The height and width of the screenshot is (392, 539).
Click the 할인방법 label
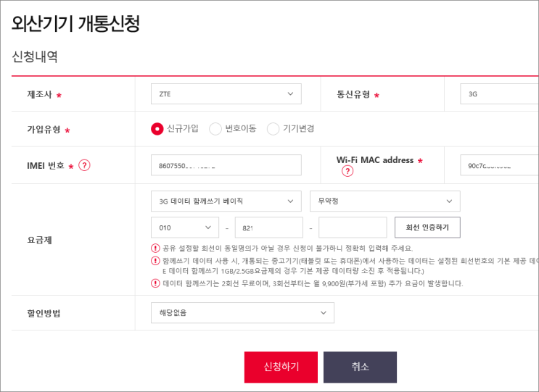44,313
